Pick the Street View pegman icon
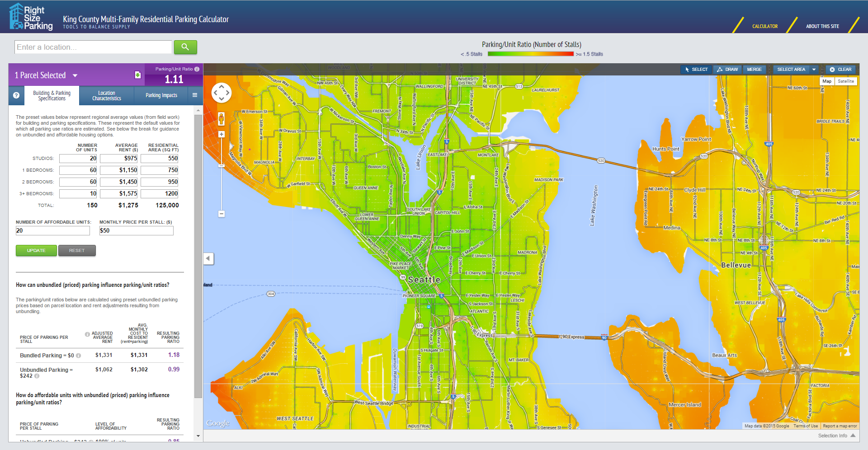 [x=221, y=119]
